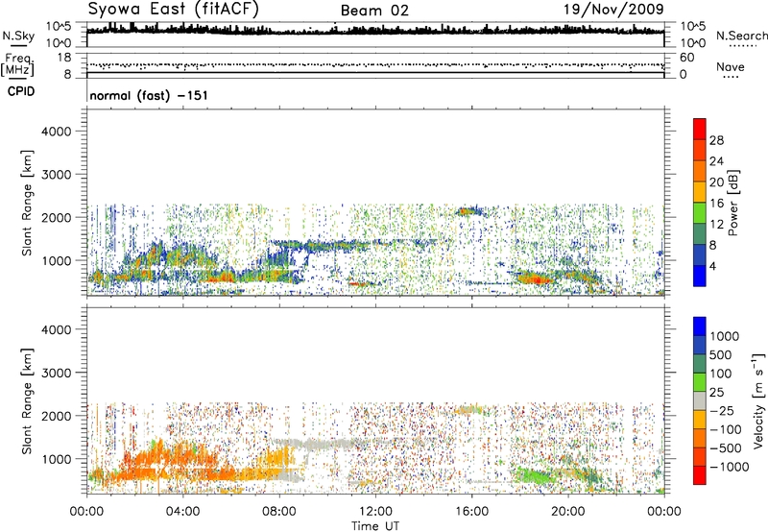Click the '-500' velocity colorbar value

(726, 448)
